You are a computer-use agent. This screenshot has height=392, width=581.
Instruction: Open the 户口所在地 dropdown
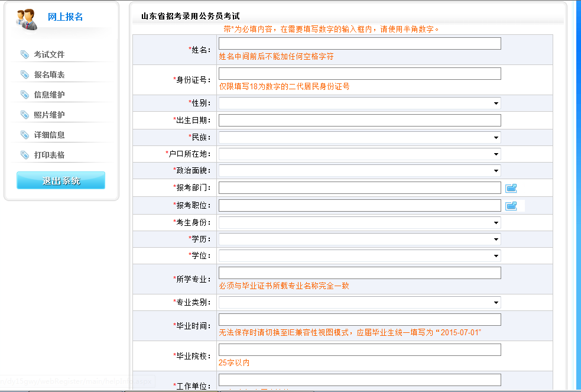tap(495, 154)
